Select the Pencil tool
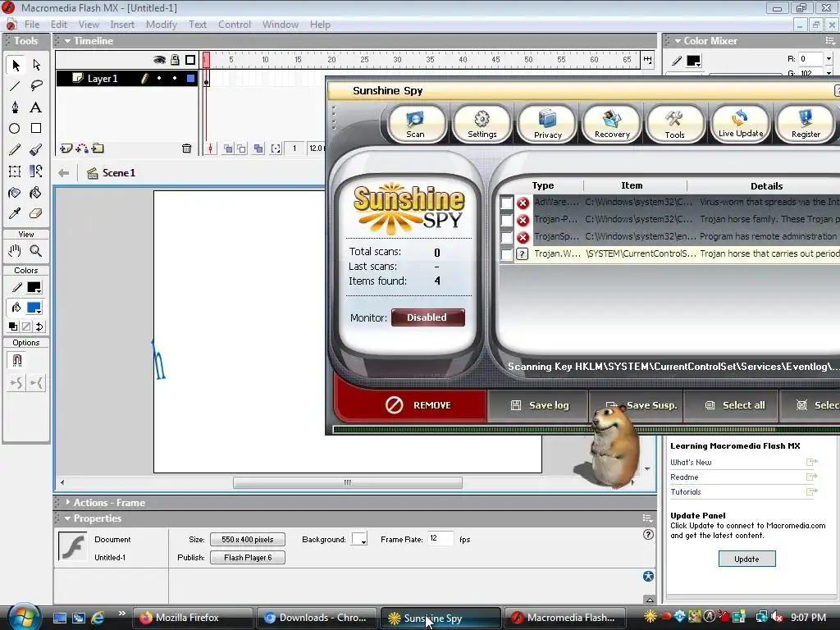This screenshot has height=630, width=840. click(x=15, y=150)
